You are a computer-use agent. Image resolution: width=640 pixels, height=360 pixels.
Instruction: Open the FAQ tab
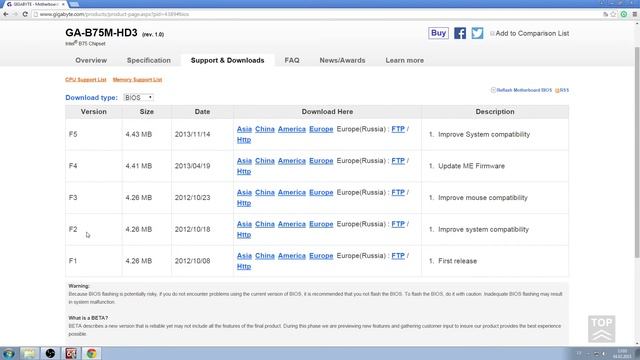click(x=292, y=60)
